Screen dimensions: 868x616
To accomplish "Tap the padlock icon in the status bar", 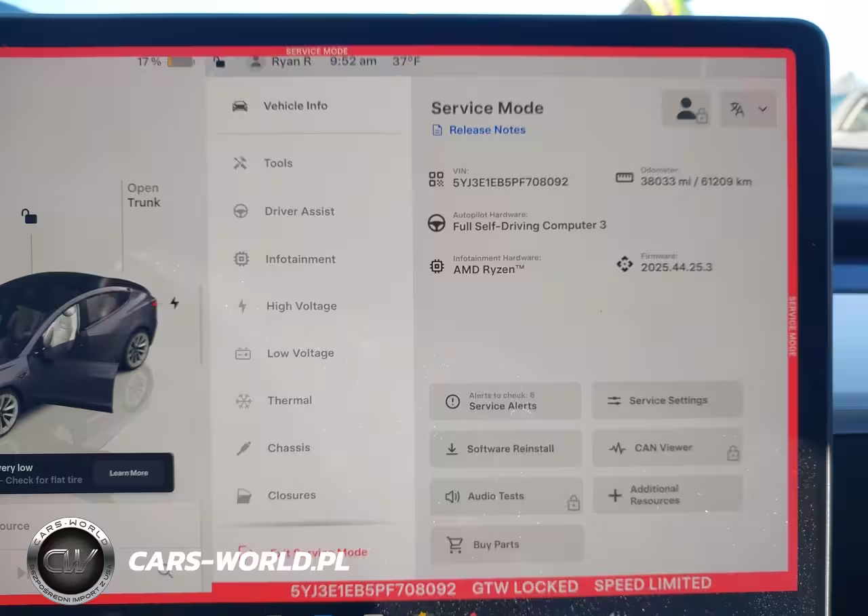I will 219,62.
